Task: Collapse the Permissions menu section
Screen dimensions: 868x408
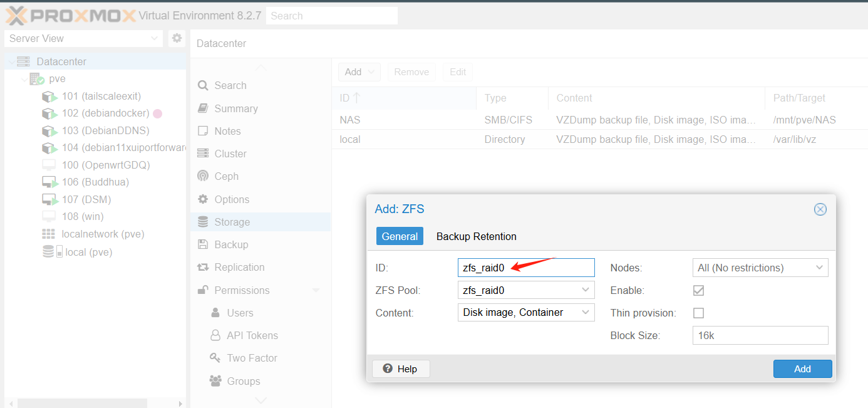Action: click(316, 290)
